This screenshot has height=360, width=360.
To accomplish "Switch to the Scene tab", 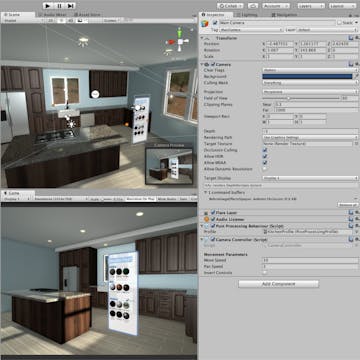I will coord(18,15).
